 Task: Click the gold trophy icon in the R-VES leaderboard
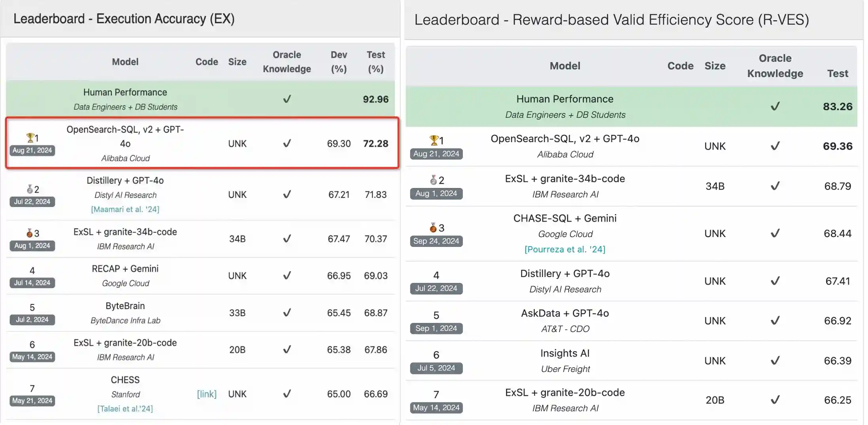coord(434,140)
